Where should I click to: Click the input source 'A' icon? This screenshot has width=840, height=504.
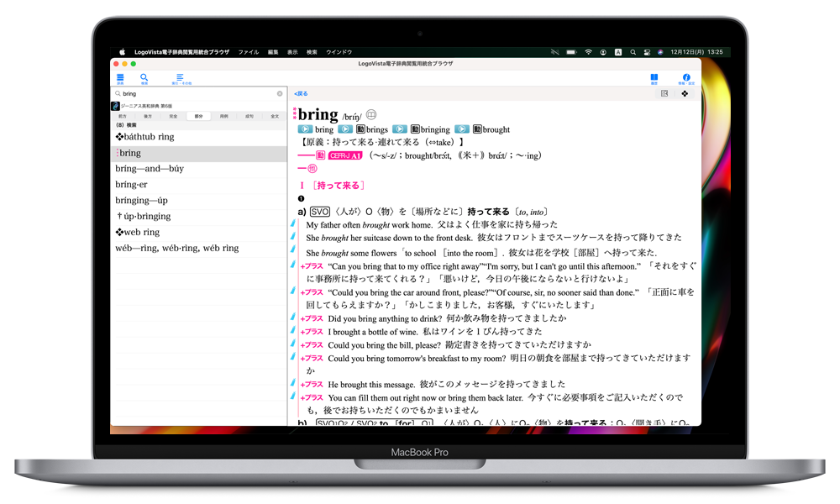618,52
